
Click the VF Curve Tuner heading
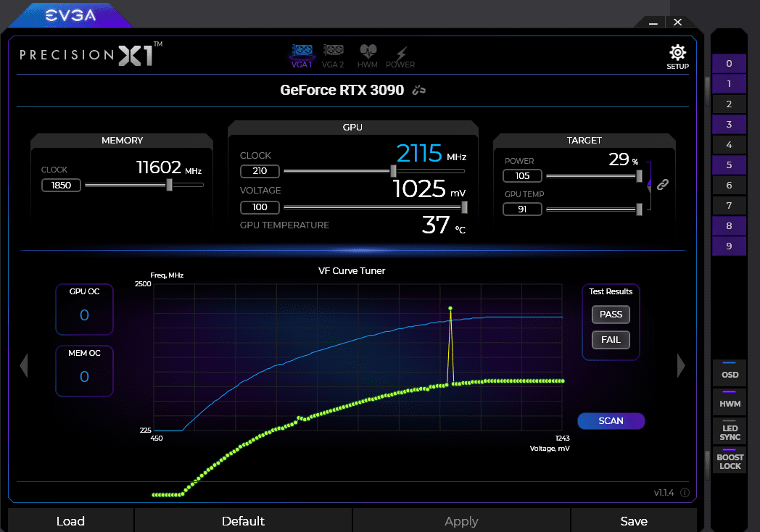click(x=352, y=271)
